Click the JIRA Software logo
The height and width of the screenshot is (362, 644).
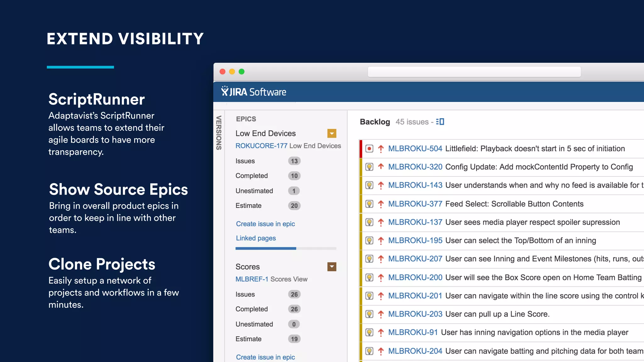(x=253, y=92)
